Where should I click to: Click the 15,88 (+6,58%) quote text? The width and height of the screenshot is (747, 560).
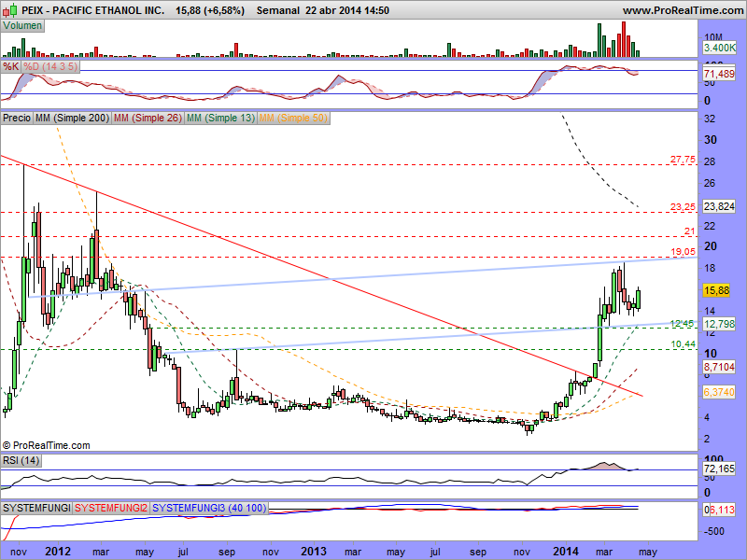click(210, 10)
